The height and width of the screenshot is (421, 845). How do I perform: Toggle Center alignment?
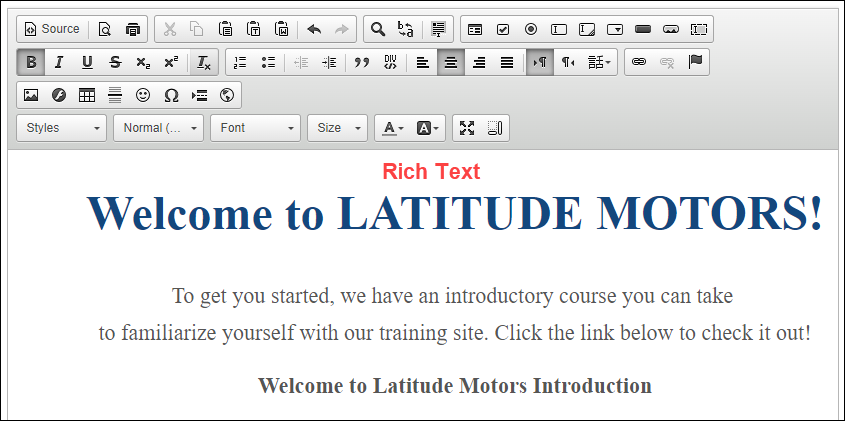click(x=451, y=62)
